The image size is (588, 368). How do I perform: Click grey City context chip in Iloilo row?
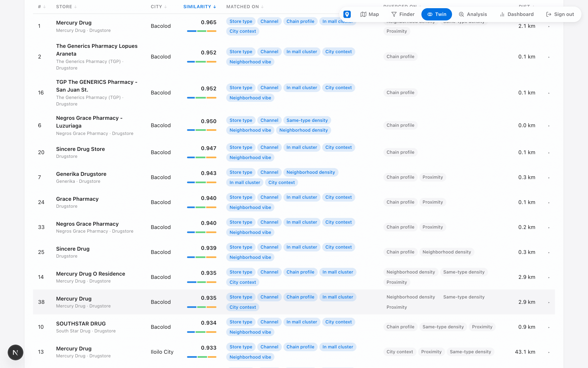[x=400, y=352]
